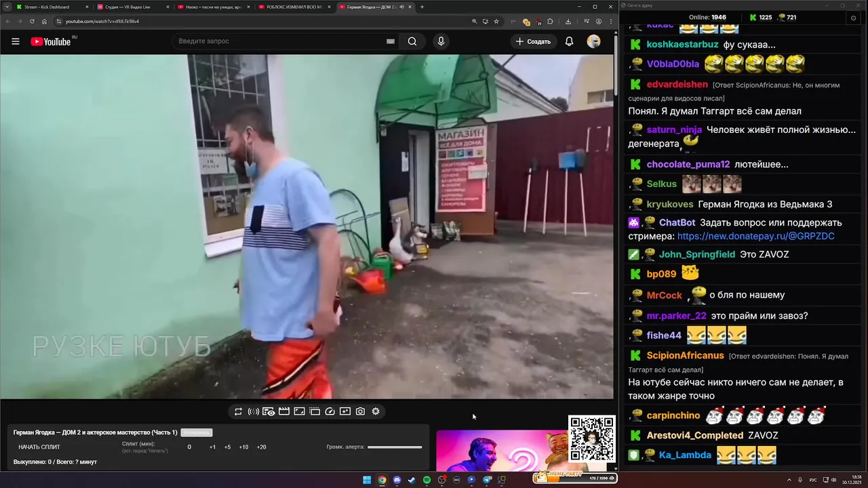Open the Windows Start menu

(367, 480)
